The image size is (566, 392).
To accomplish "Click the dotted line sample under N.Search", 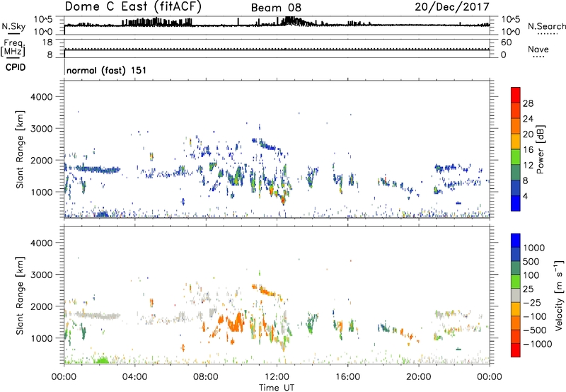I will click(547, 34).
